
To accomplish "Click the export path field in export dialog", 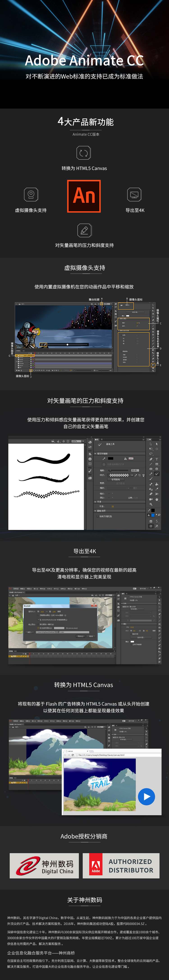I will click(x=63, y=632).
